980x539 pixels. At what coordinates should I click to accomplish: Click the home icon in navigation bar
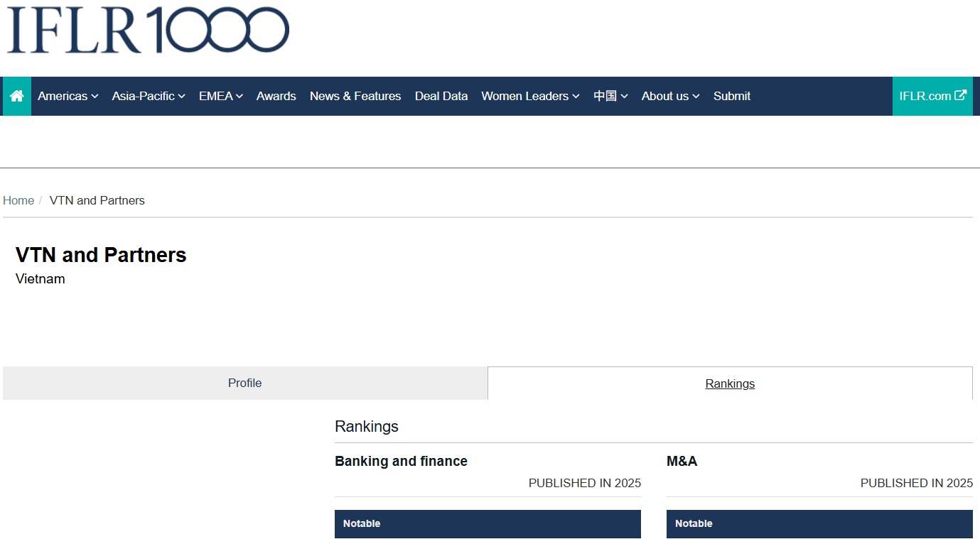tap(17, 96)
